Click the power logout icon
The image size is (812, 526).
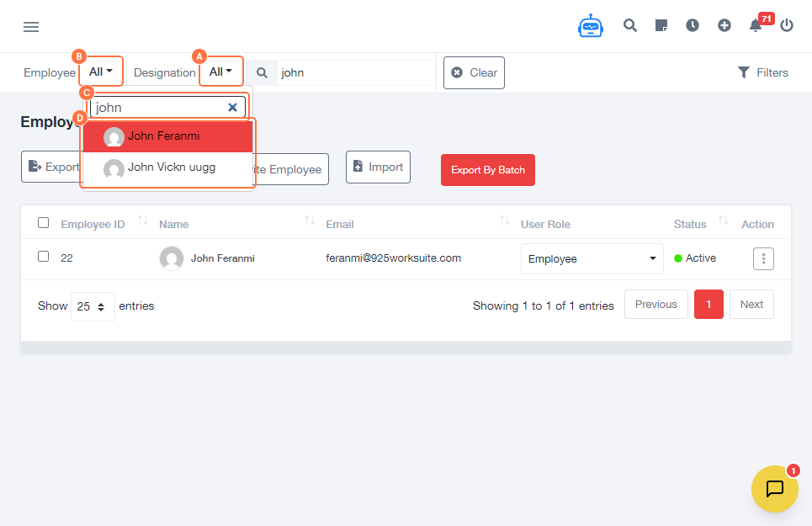point(787,25)
